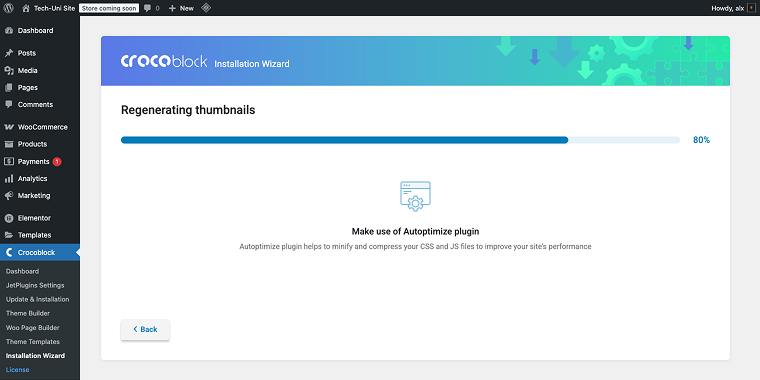Open the License submenu link
The width and height of the screenshot is (760, 380).
[17, 370]
